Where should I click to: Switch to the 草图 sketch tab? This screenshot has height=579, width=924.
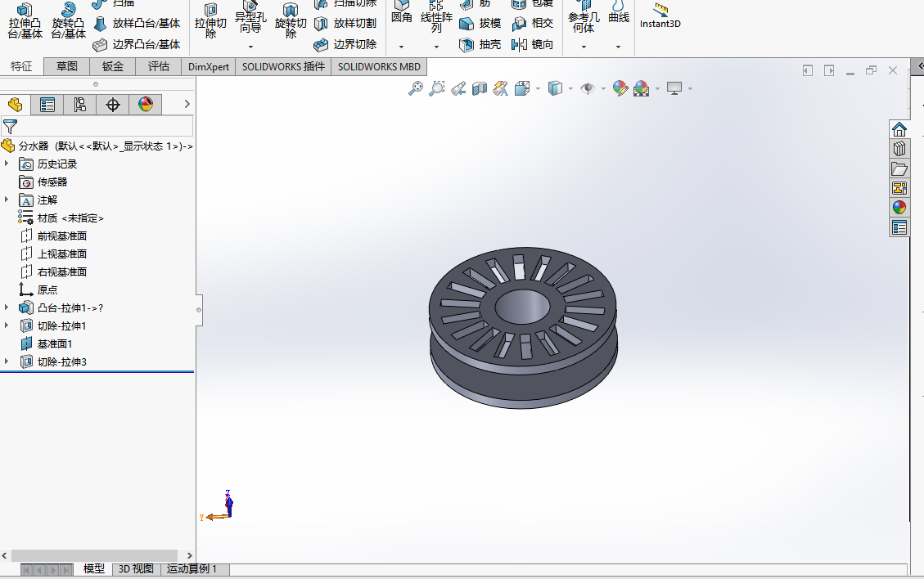66,66
